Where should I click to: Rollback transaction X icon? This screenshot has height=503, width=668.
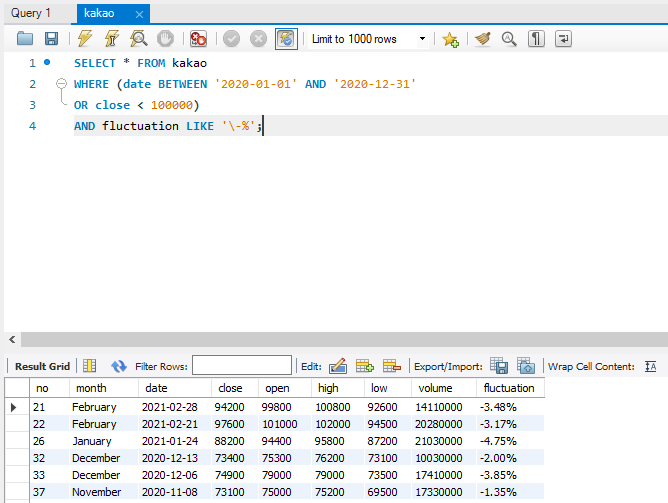pyautogui.click(x=258, y=39)
